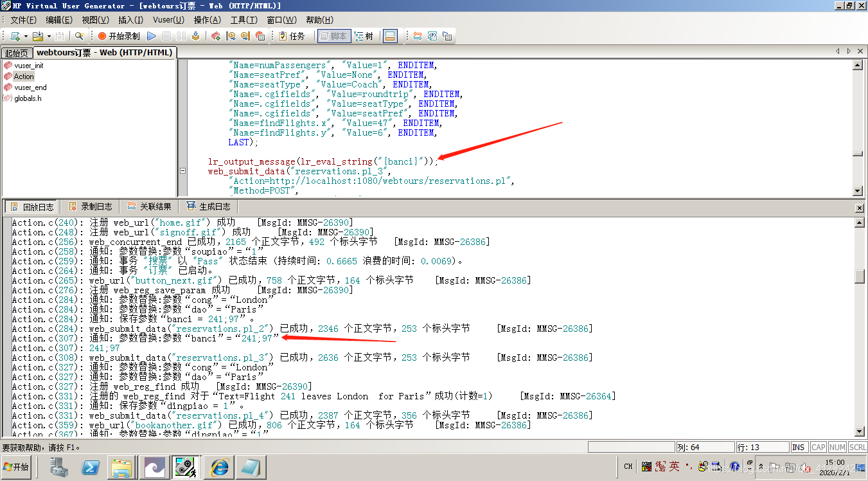
Task: Click the CH language bar indicator
Action: [x=628, y=467]
